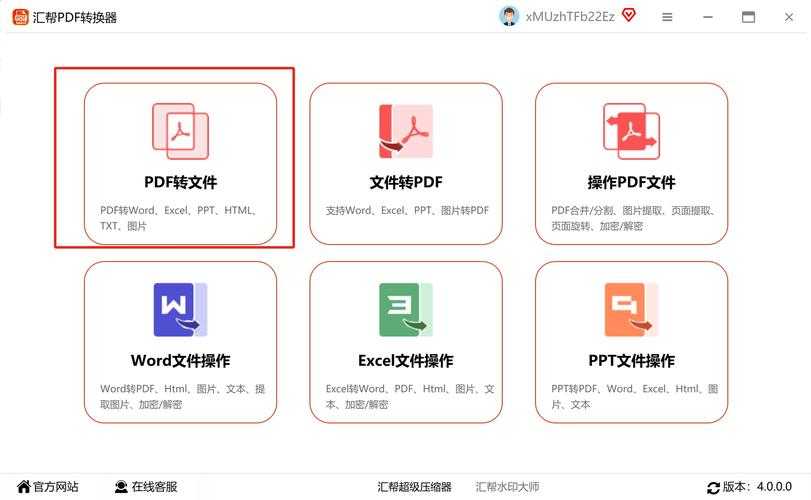811x500 pixels.
Task: Click the orange PPT file icon
Action: point(631,310)
